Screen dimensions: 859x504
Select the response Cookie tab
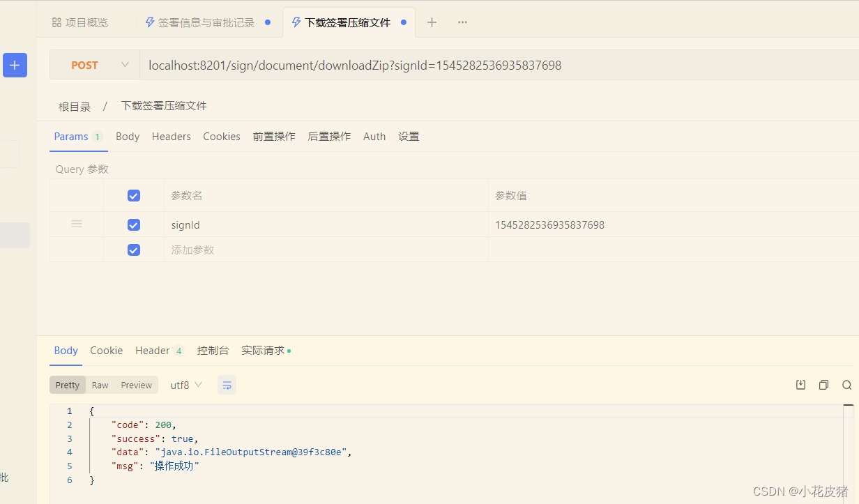107,351
